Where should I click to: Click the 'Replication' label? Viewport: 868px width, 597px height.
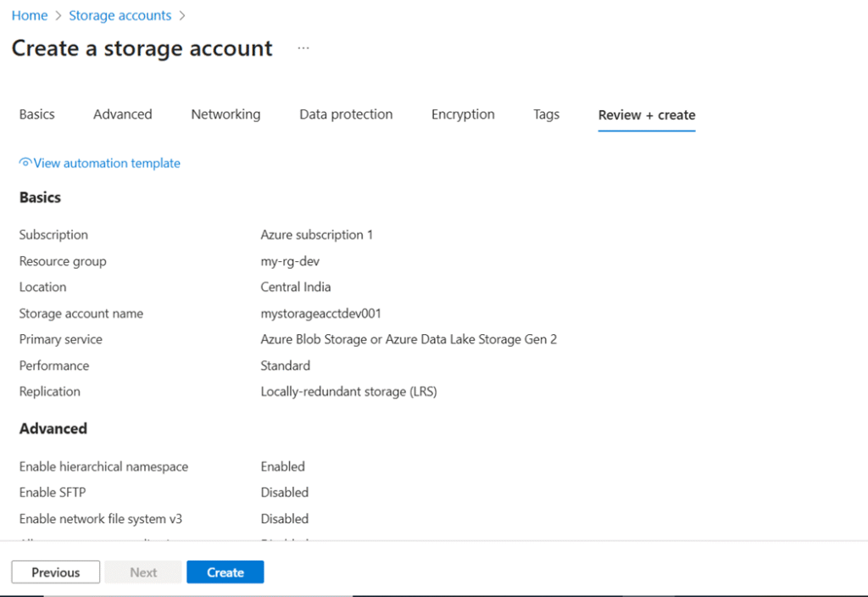(x=50, y=392)
